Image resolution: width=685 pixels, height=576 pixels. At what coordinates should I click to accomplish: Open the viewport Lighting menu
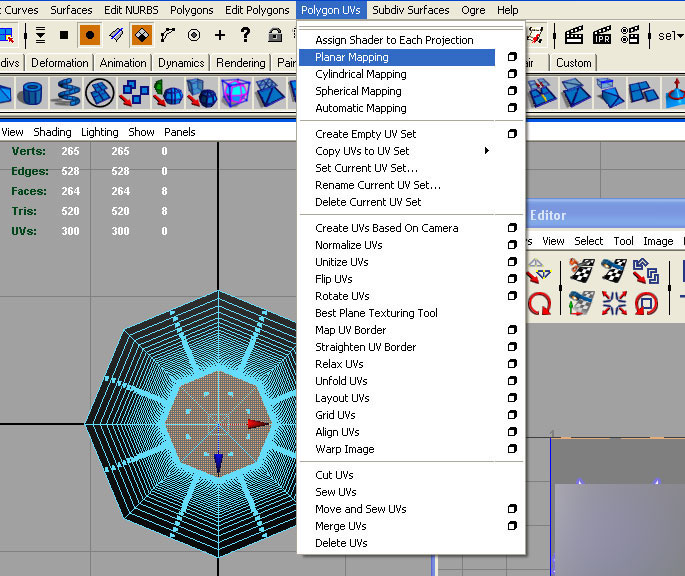(x=100, y=132)
